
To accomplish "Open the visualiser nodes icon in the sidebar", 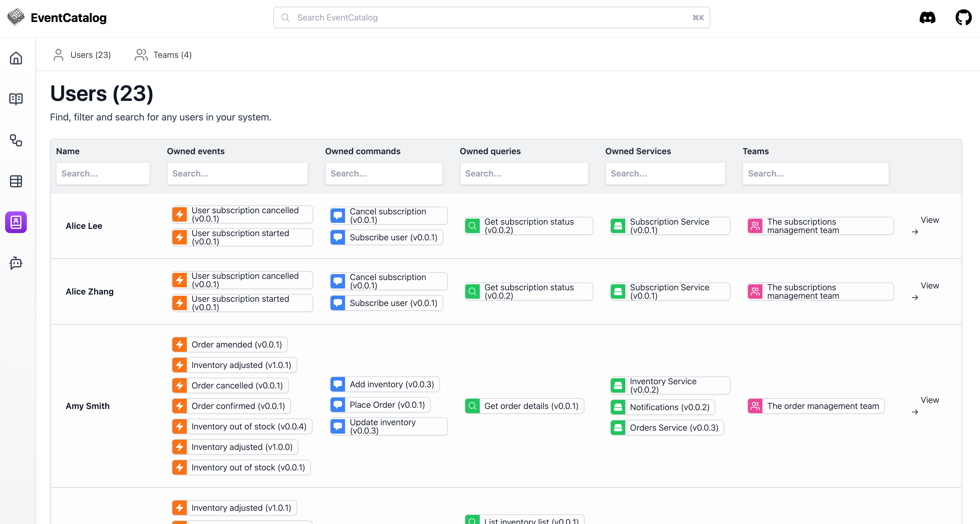I will tap(16, 140).
